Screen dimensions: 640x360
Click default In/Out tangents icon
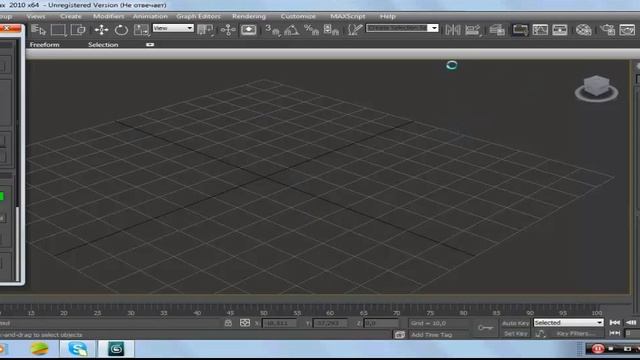[540, 333]
